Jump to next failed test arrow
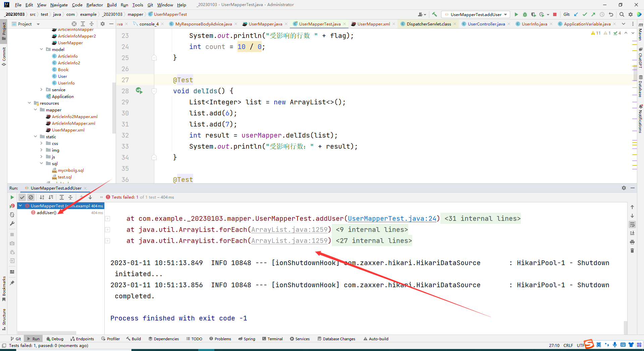 coord(90,197)
